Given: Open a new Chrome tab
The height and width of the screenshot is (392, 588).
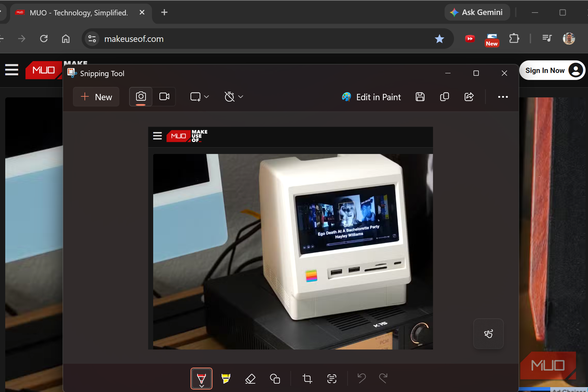Looking at the screenshot, I should click(x=164, y=12).
